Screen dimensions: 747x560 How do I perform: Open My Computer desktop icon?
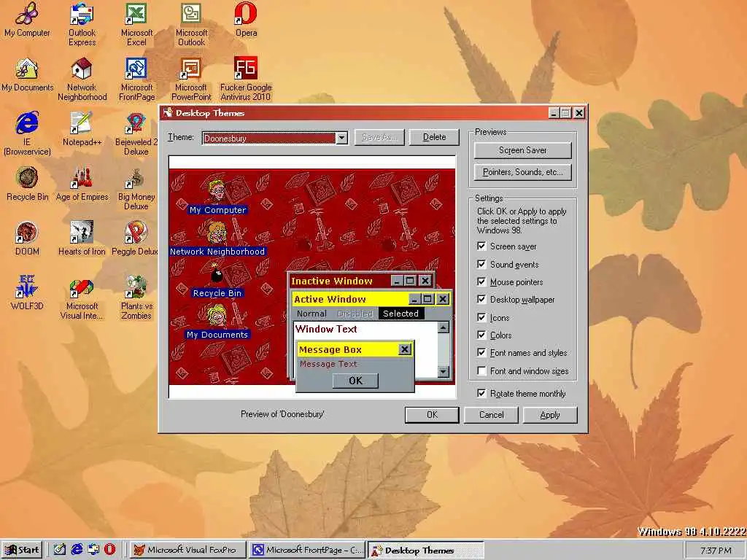(27, 20)
